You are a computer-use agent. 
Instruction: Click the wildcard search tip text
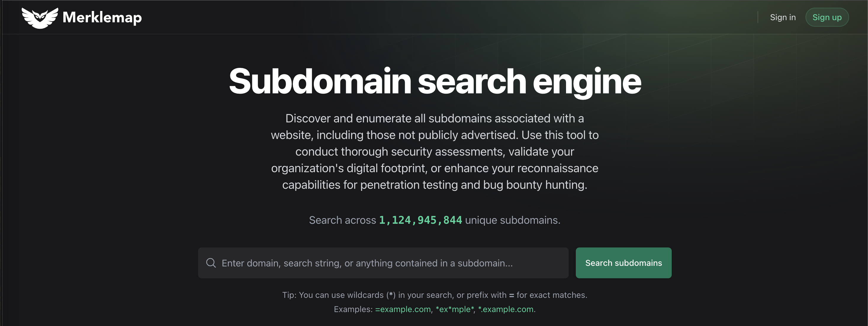click(x=435, y=295)
